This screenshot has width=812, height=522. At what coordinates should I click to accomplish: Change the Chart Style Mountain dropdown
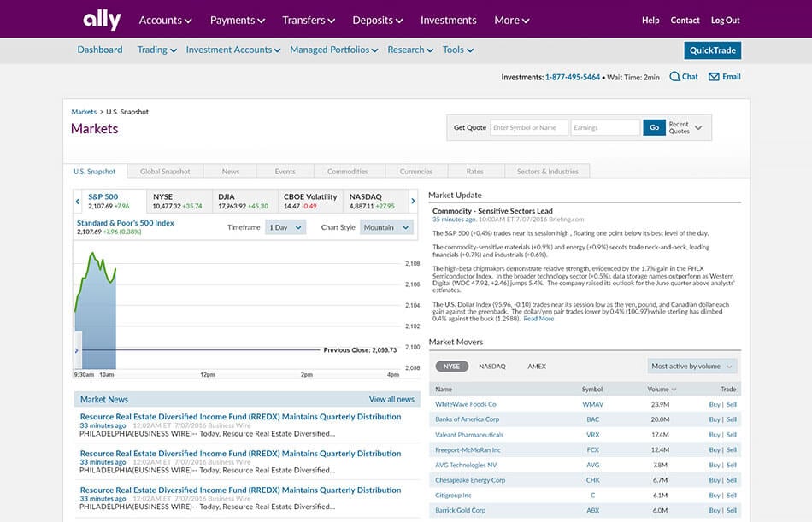tap(386, 227)
